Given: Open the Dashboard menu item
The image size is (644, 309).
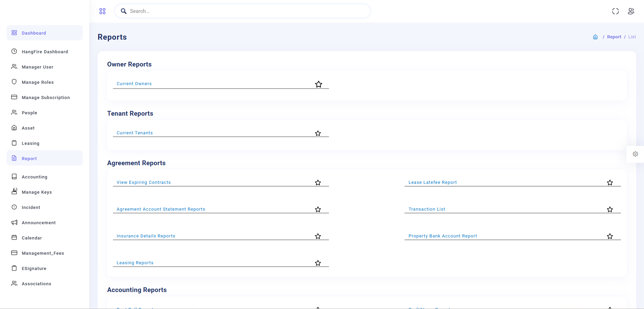Looking at the screenshot, I should point(44,33).
